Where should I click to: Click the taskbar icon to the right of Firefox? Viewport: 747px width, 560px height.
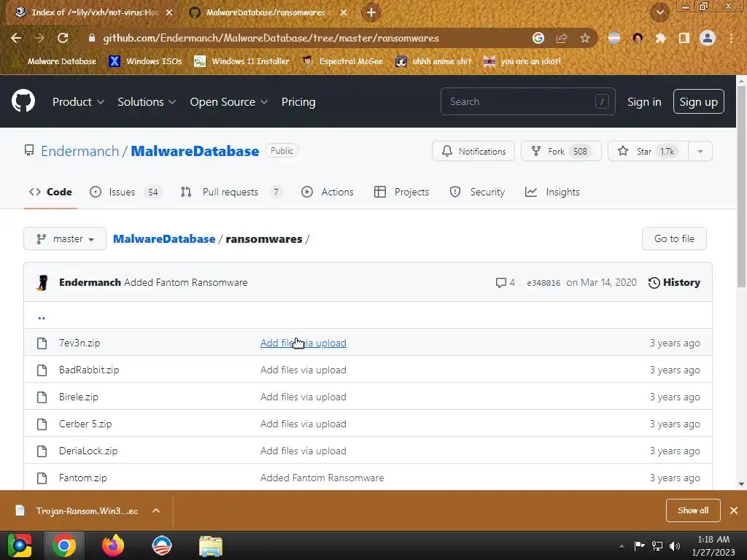click(x=162, y=545)
